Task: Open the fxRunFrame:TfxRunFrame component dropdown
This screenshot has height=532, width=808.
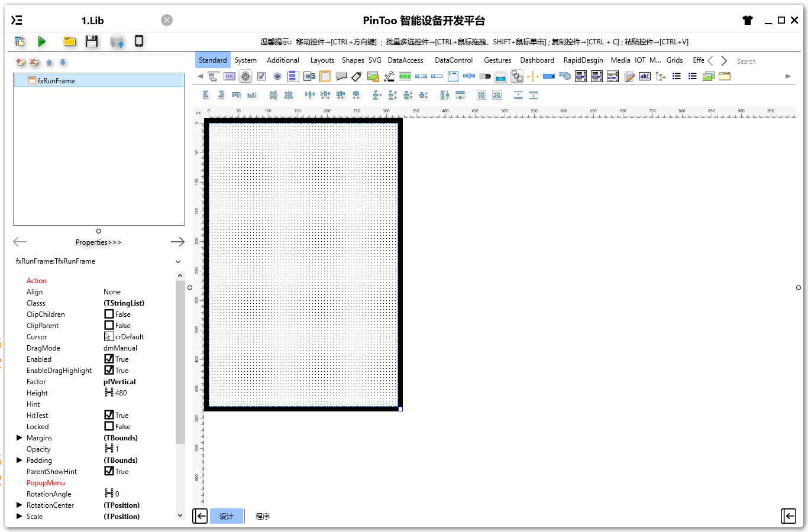Action: 178,261
